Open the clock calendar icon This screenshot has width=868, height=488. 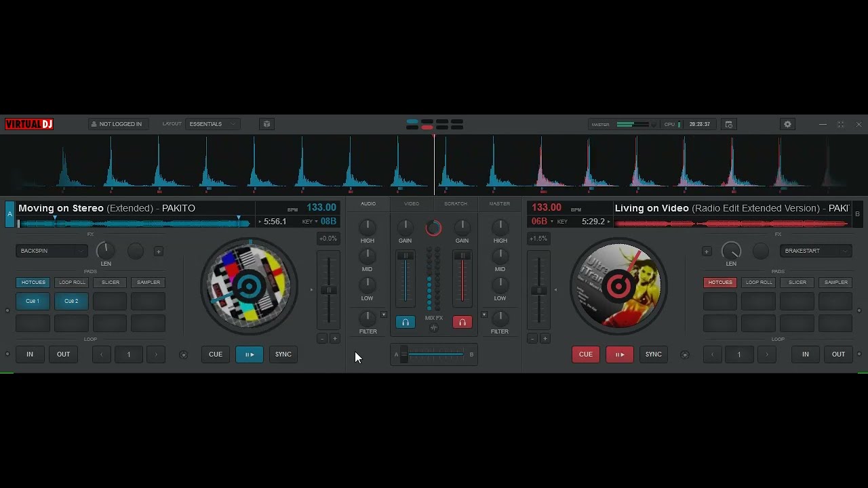click(x=728, y=124)
